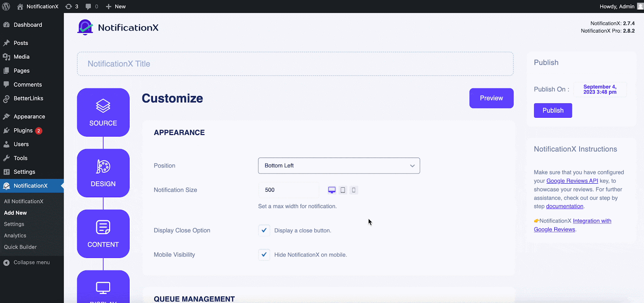Open Integration with Google Reviews link
The image size is (644, 303).
point(573,225)
